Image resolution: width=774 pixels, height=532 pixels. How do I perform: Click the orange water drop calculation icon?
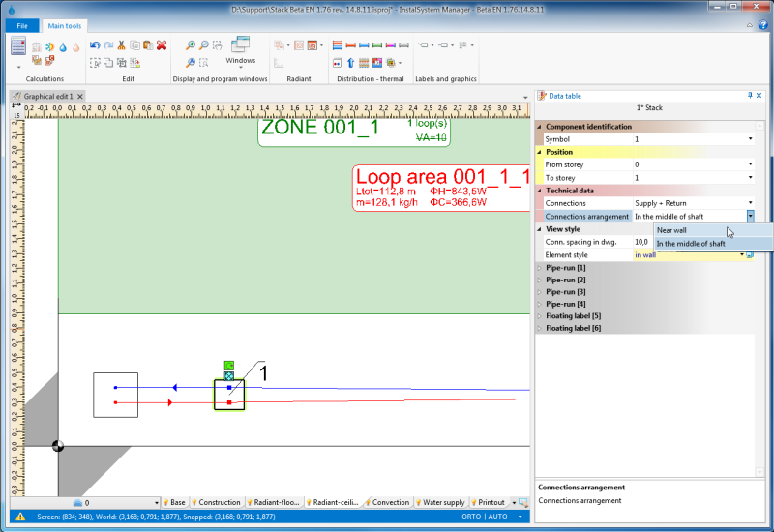point(76,47)
